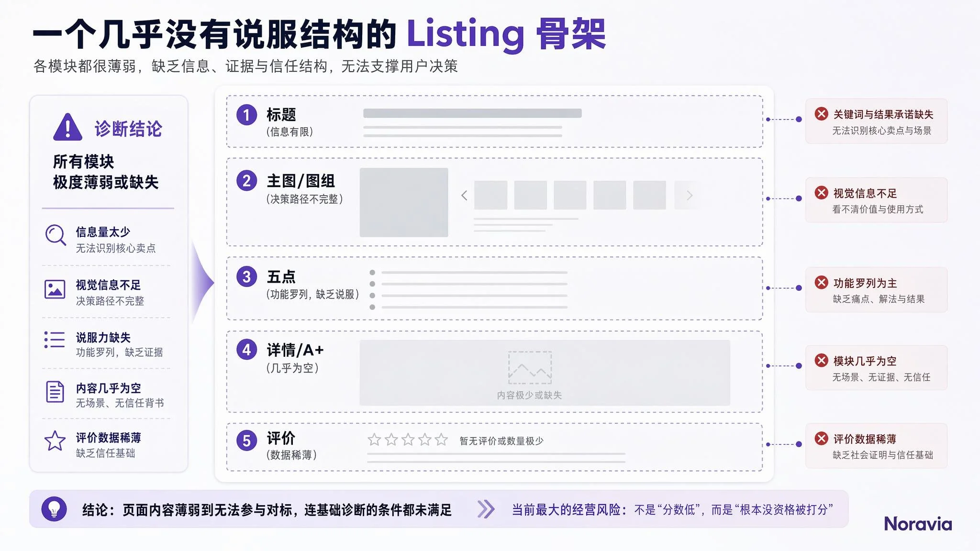
Task: Click the Noravia logo text
Action: point(918,524)
